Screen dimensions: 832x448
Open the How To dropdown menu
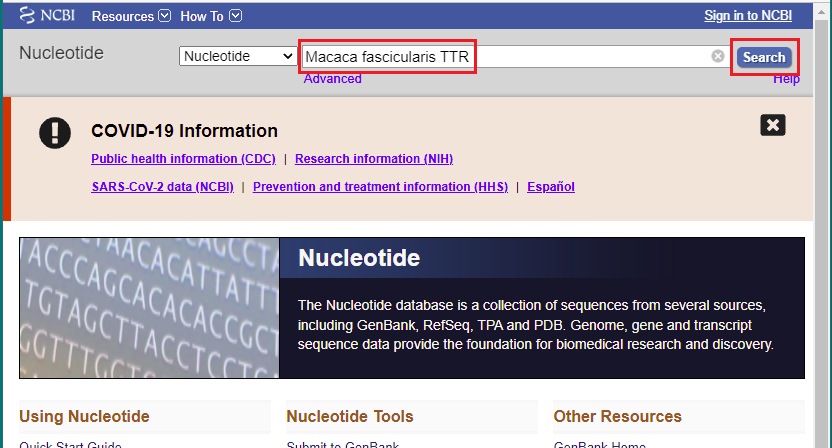pyautogui.click(x=211, y=16)
